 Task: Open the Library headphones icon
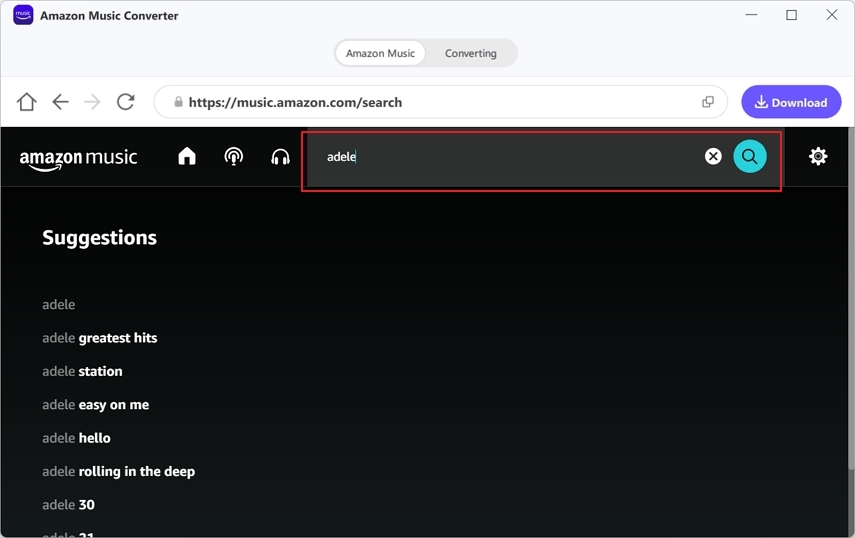[x=280, y=157]
